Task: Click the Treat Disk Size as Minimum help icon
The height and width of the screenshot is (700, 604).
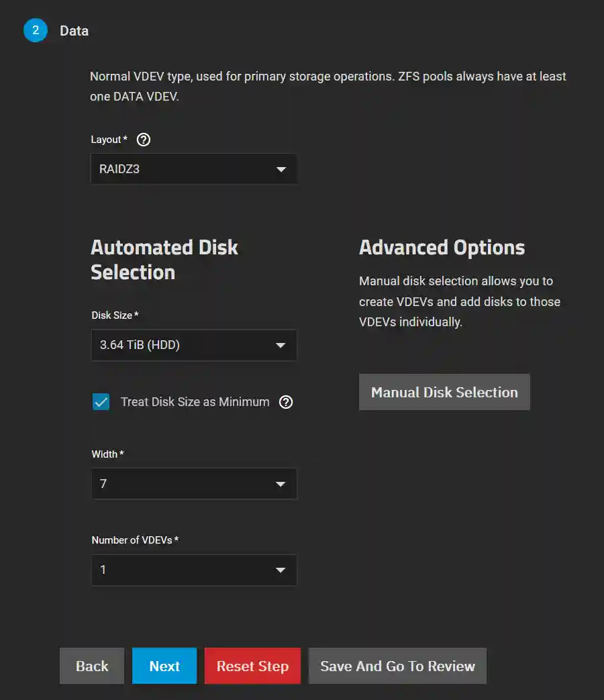Action: coord(285,402)
